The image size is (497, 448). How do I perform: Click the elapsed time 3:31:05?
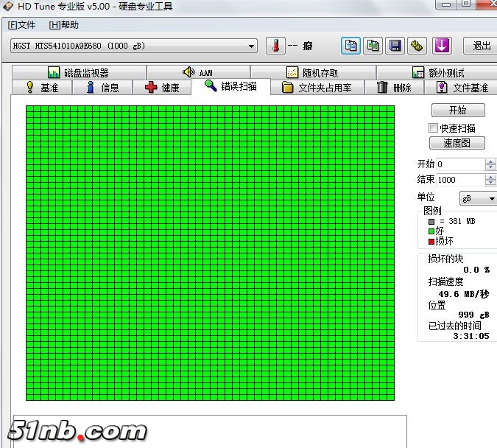[471, 336]
